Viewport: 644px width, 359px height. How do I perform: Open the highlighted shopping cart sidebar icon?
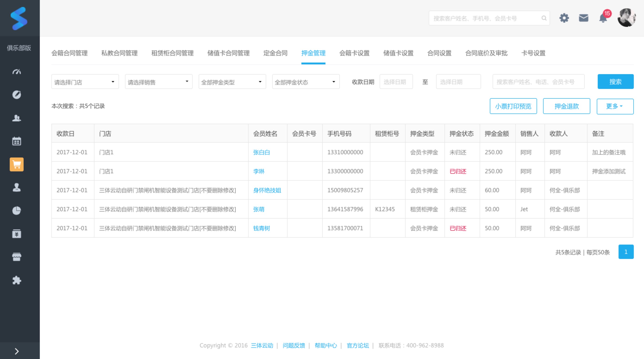click(x=16, y=164)
